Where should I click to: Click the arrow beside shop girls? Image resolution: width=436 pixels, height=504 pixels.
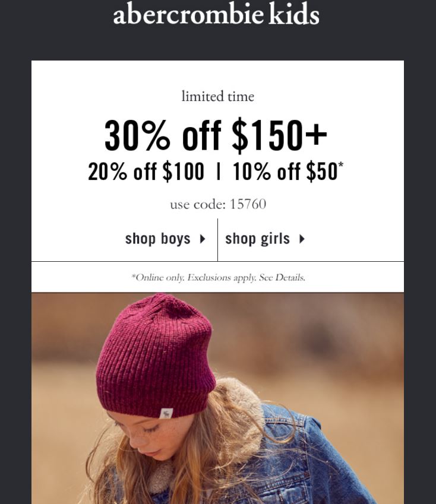click(x=302, y=239)
